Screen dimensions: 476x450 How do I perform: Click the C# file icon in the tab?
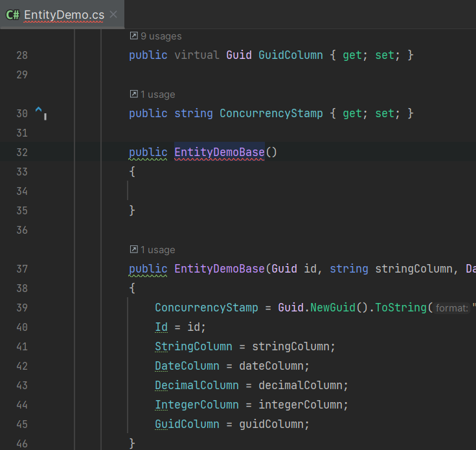click(12, 14)
